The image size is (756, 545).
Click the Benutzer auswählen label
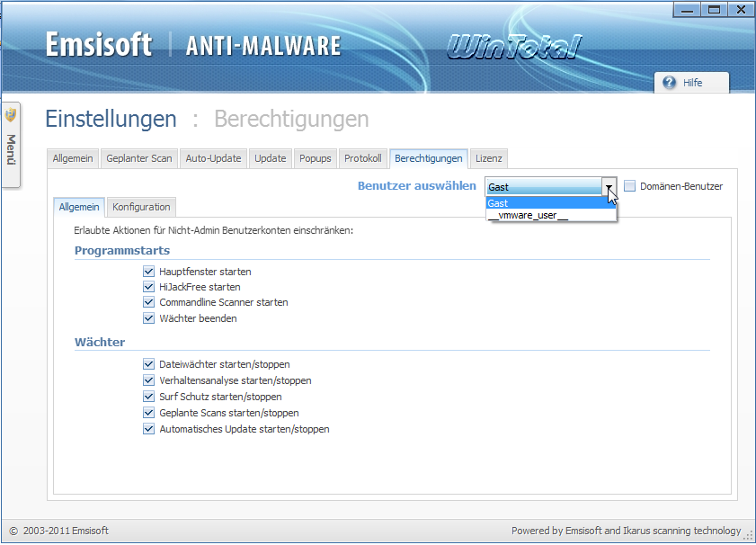tap(416, 186)
